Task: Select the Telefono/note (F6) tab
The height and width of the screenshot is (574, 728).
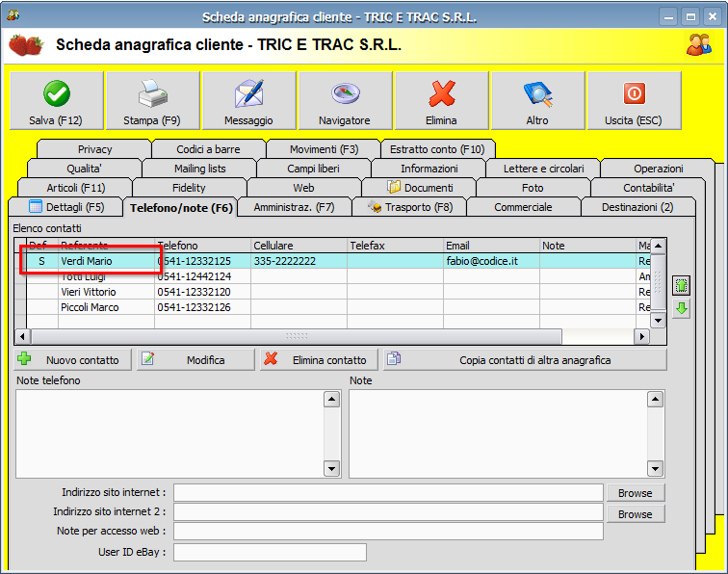Action: tap(181, 208)
